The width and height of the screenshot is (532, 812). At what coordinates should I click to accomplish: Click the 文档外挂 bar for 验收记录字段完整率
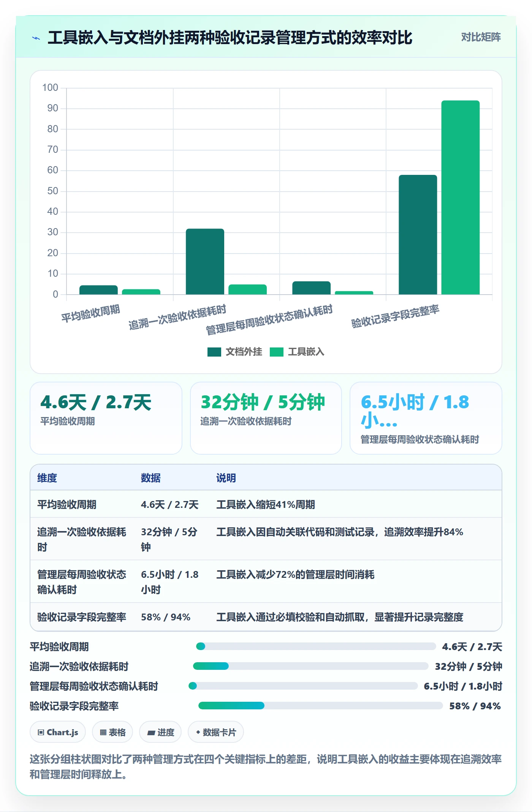[x=418, y=235]
